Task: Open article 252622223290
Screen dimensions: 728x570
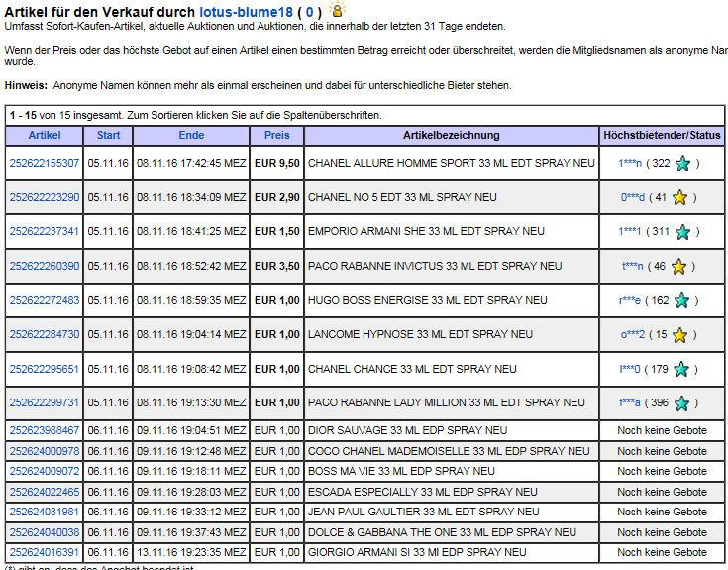Action: (45, 197)
